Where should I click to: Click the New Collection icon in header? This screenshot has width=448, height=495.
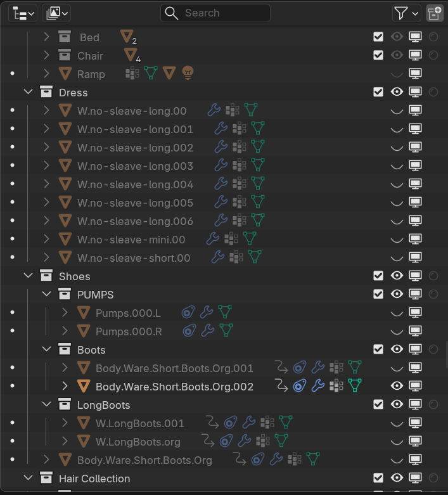(x=435, y=13)
